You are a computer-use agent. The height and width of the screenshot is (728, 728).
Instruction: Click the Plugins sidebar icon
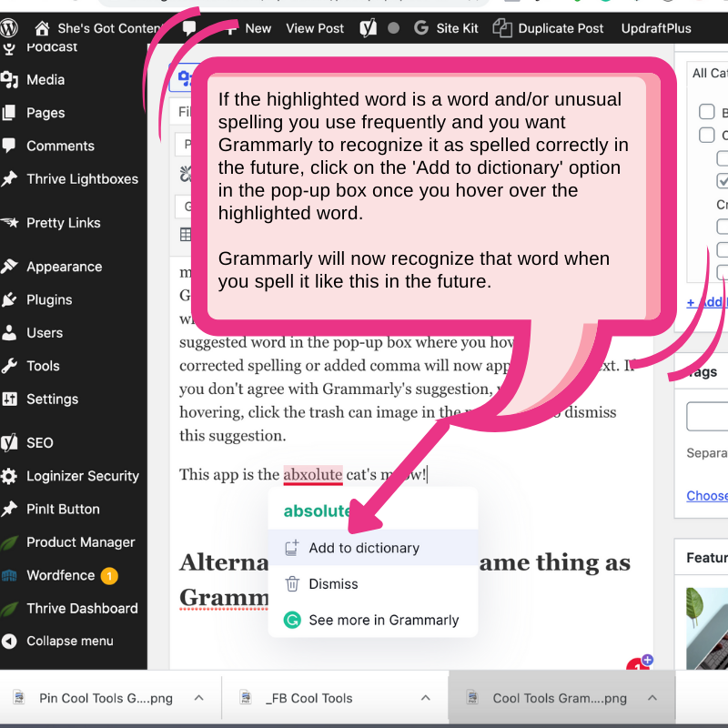coord(10,299)
